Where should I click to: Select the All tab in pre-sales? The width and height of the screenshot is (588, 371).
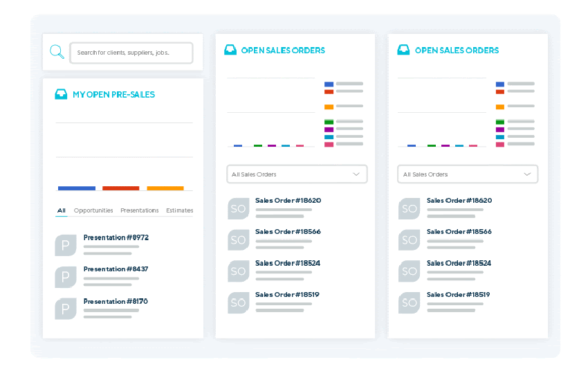click(x=61, y=210)
